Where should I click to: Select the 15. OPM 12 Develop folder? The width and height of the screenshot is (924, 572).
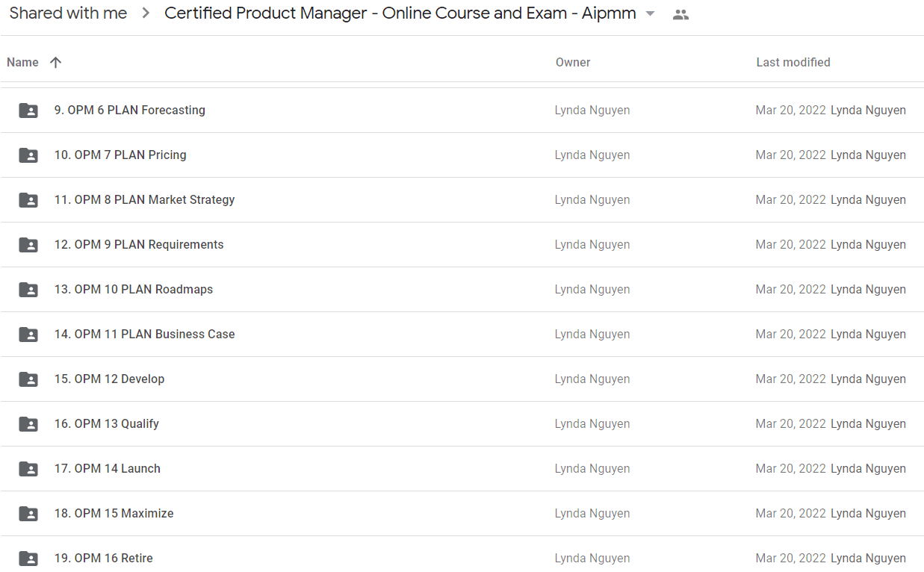pos(462,379)
